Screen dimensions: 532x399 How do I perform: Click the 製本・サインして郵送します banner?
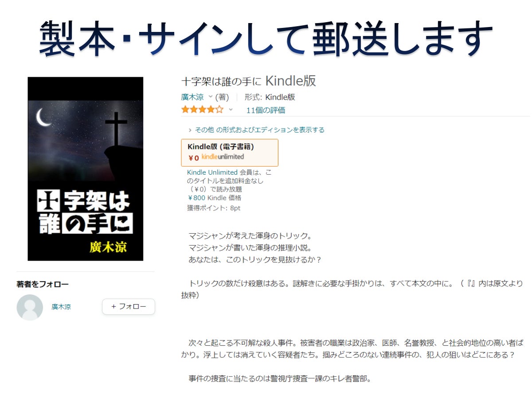(266, 38)
